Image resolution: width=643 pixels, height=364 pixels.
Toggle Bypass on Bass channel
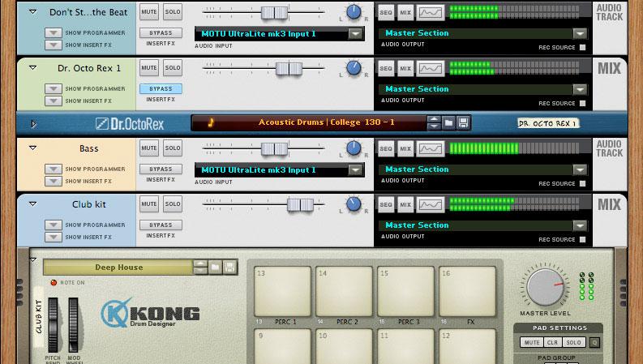[161, 169]
